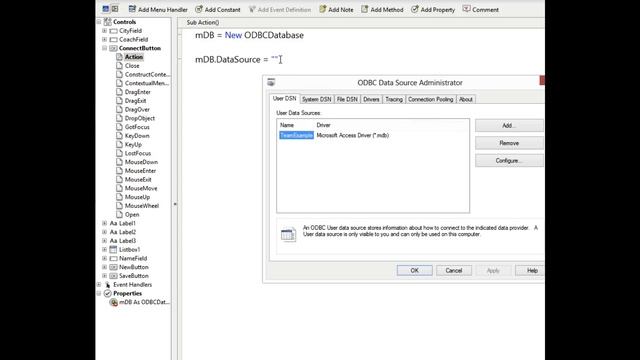Collapse the Properties tree section
Viewport: 640px width, 360px height.
click(99, 293)
